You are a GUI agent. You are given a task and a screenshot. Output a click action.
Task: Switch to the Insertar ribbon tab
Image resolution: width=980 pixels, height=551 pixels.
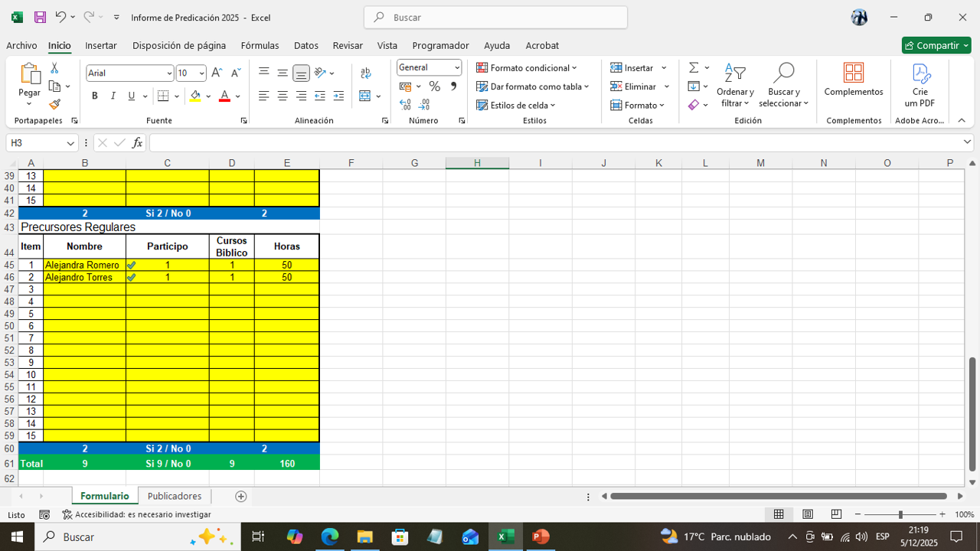click(101, 45)
